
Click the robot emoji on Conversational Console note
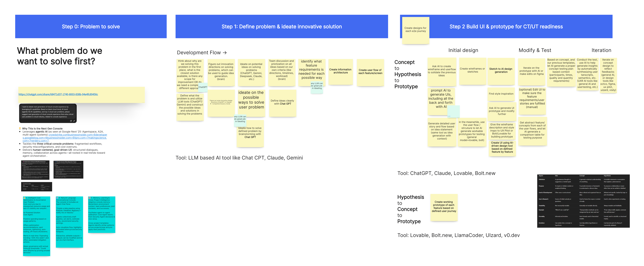(x=57, y=198)
